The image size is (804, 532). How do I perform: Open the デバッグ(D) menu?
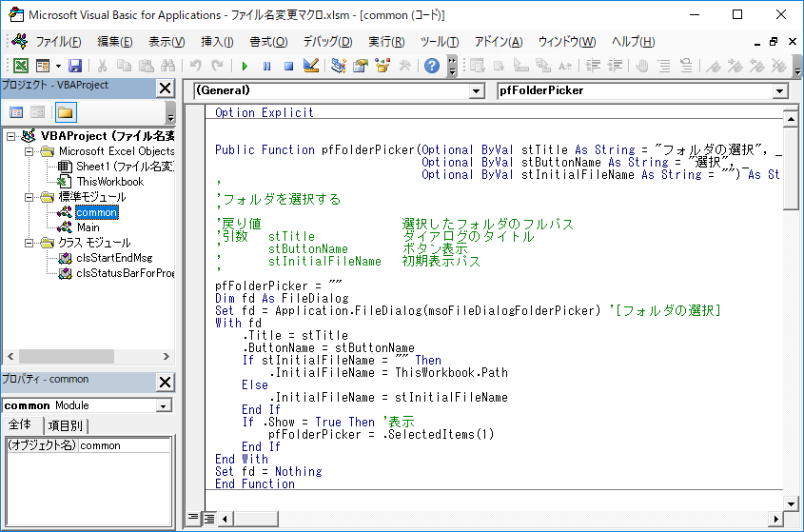tap(327, 42)
